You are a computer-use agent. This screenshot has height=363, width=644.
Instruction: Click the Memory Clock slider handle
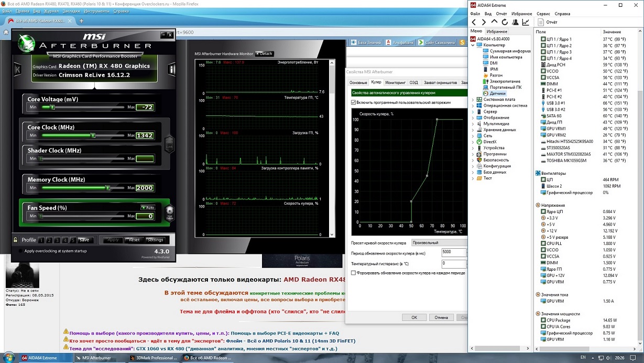108,188
